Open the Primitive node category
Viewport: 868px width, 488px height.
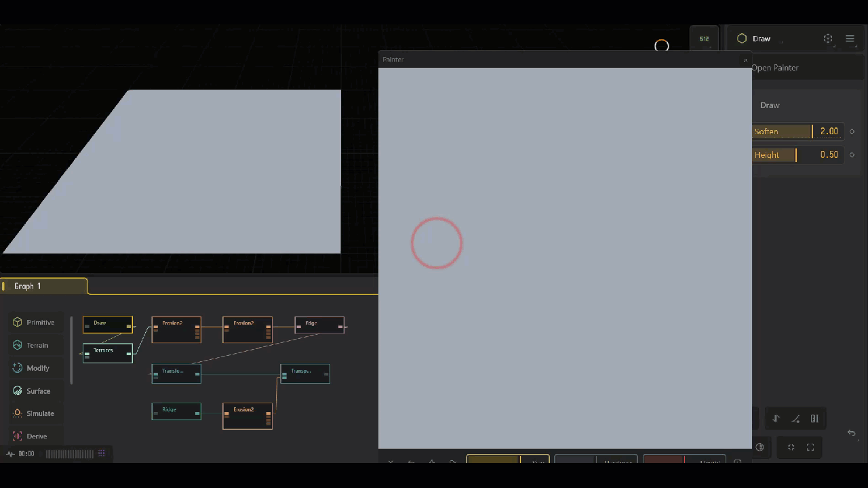click(34, 323)
